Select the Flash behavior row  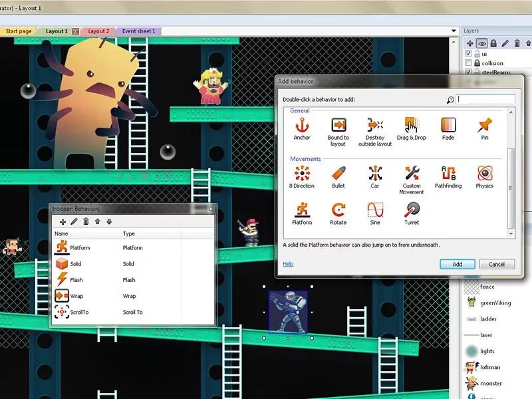pos(134,280)
